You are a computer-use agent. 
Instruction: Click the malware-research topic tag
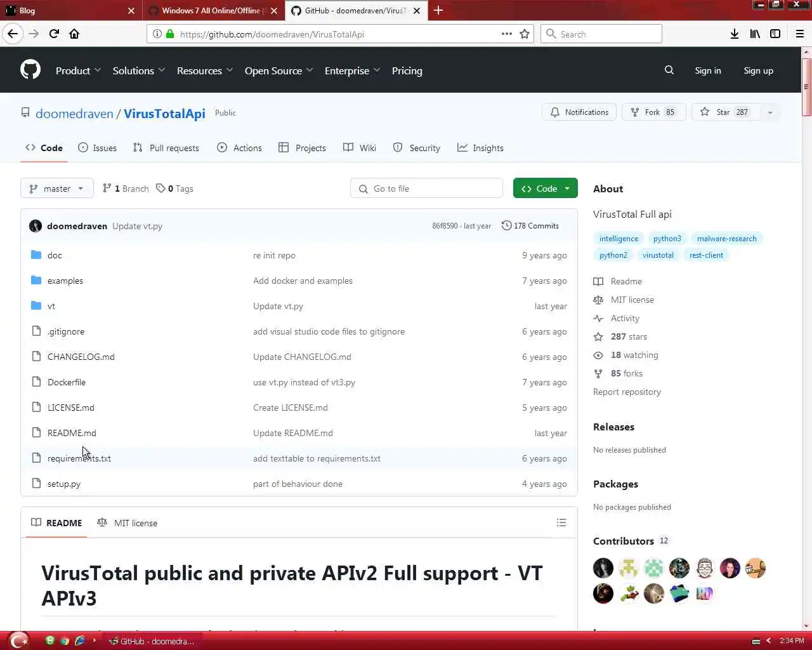click(x=727, y=239)
